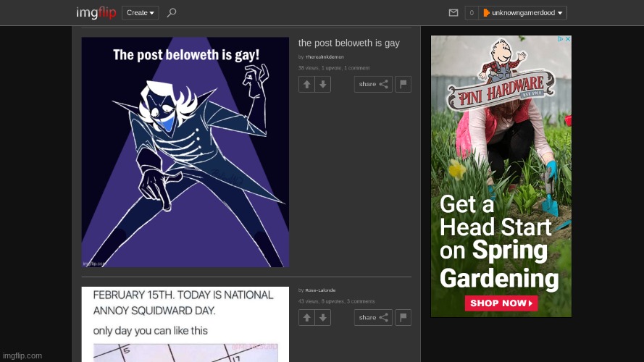
Task: View comments on the 38 views post
Action: pos(357,68)
